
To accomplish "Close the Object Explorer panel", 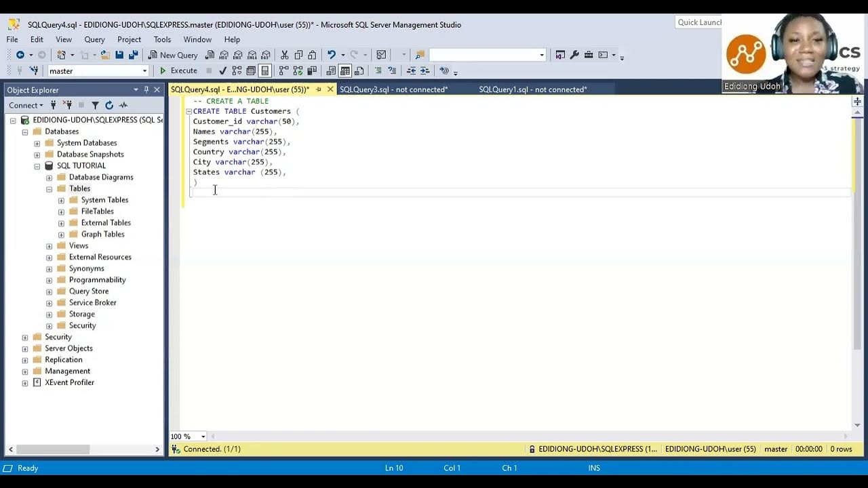I will coord(157,89).
